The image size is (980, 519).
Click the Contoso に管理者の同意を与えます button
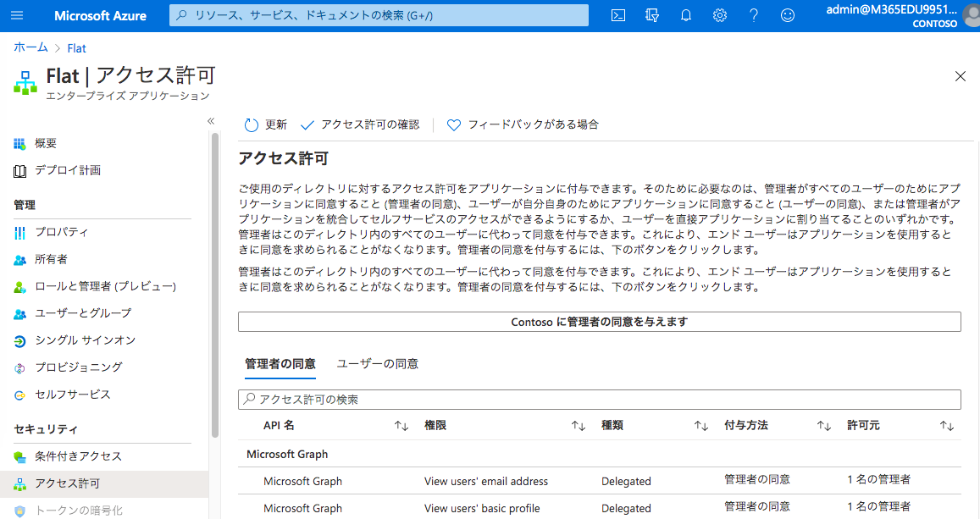600,321
